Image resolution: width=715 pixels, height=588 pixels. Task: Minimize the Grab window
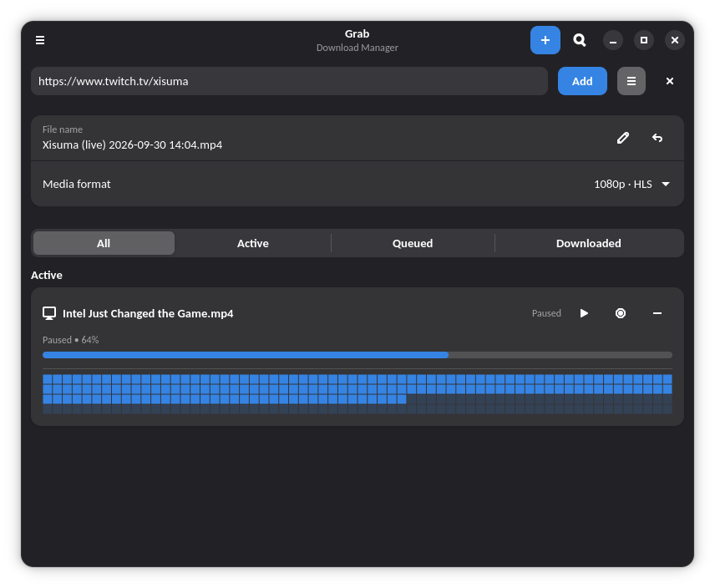point(613,41)
